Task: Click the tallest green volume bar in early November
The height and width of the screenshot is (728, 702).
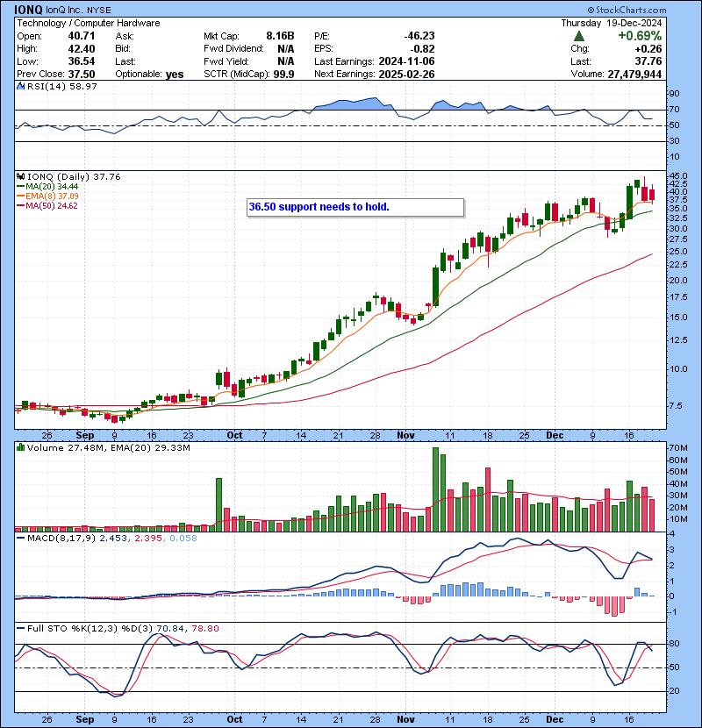Action: tap(435, 489)
